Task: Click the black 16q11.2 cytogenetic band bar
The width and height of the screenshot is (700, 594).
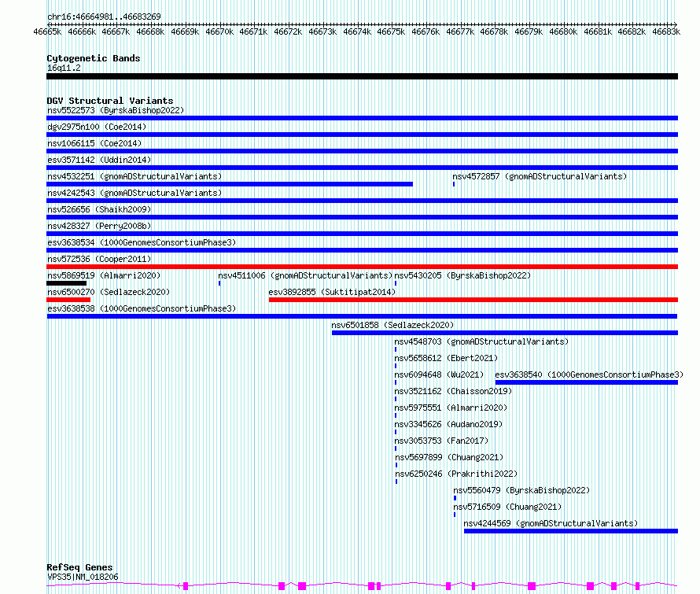Action: (x=362, y=76)
